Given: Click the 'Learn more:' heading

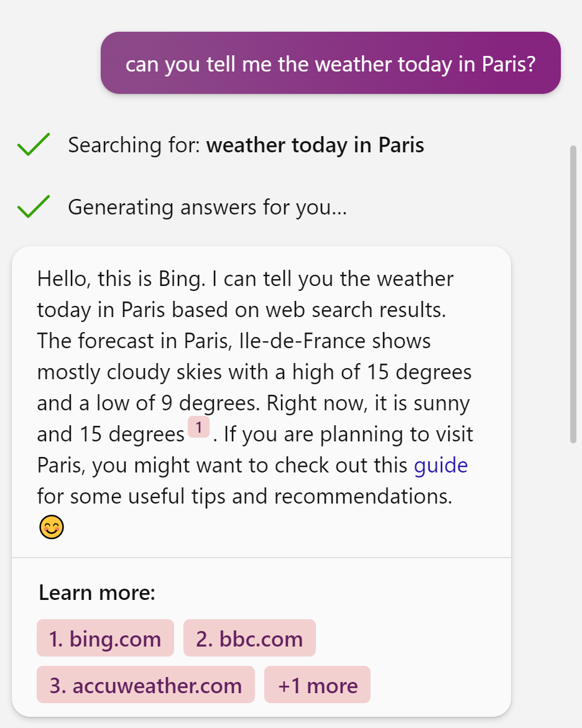Looking at the screenshot, I should [97, 592].
